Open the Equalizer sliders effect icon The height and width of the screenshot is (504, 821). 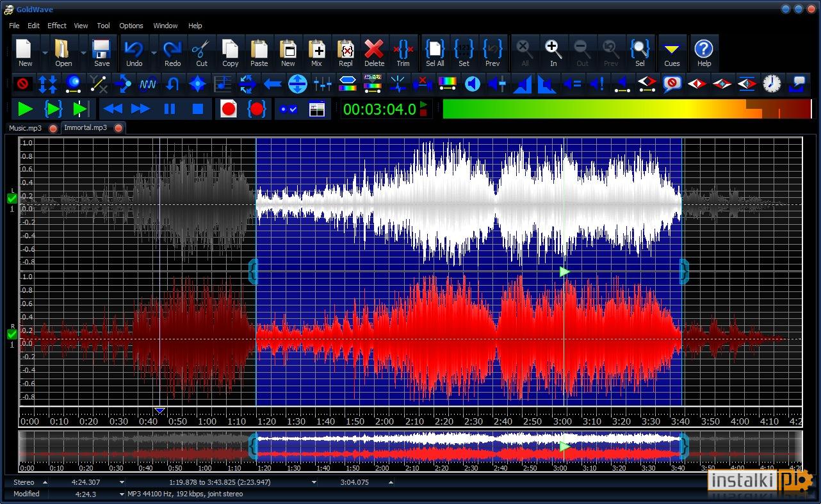tap(323, 83)
